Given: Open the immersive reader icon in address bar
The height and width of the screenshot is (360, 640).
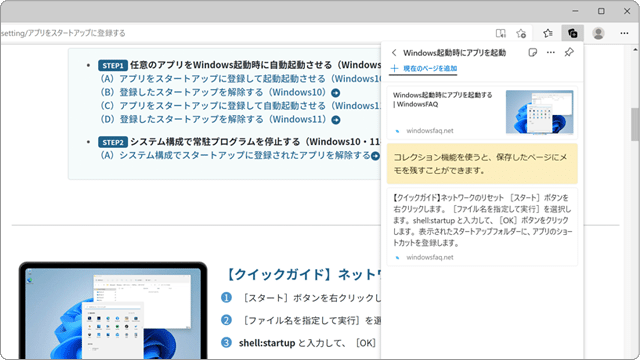Looking at the screenshot, I should tap(500, 33).
